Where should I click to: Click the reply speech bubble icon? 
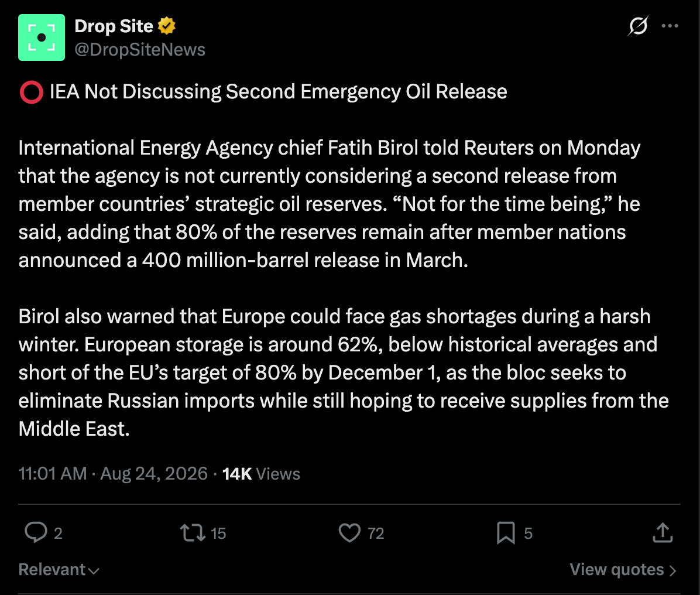36,532
